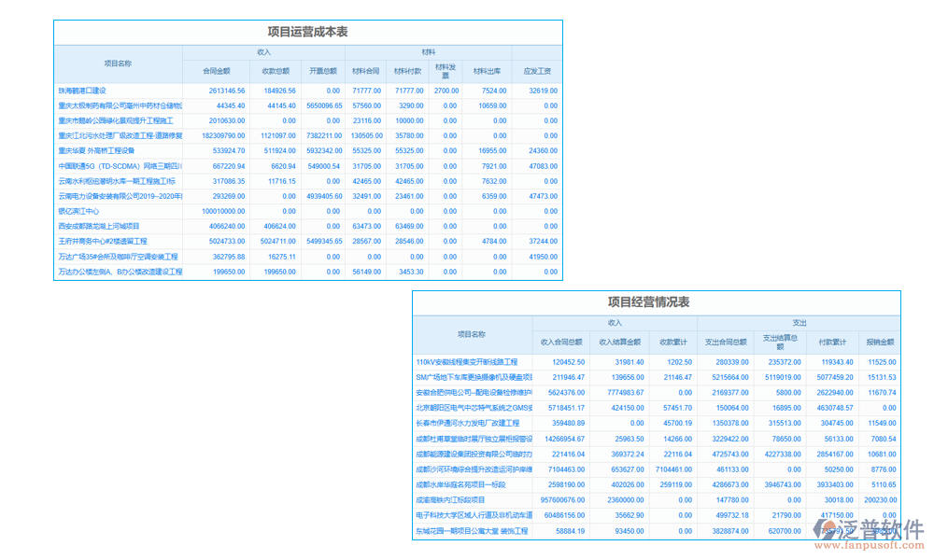Click the 材料发票 column header

pyautogui.click(x=446, y=72)
